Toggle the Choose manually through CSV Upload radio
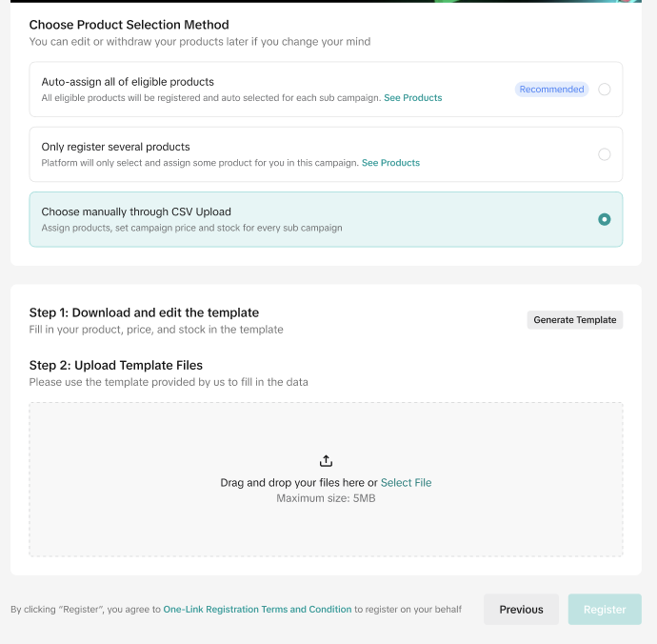 (x=605, y=219)
